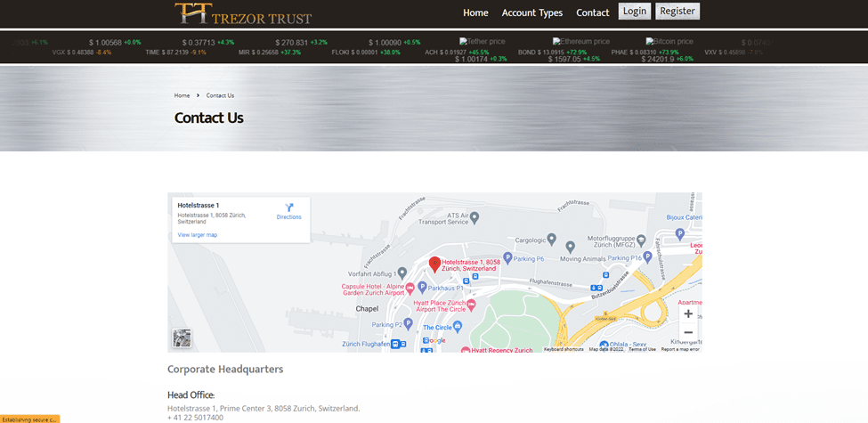Click the Parking P2 marker

click(408, 324)
